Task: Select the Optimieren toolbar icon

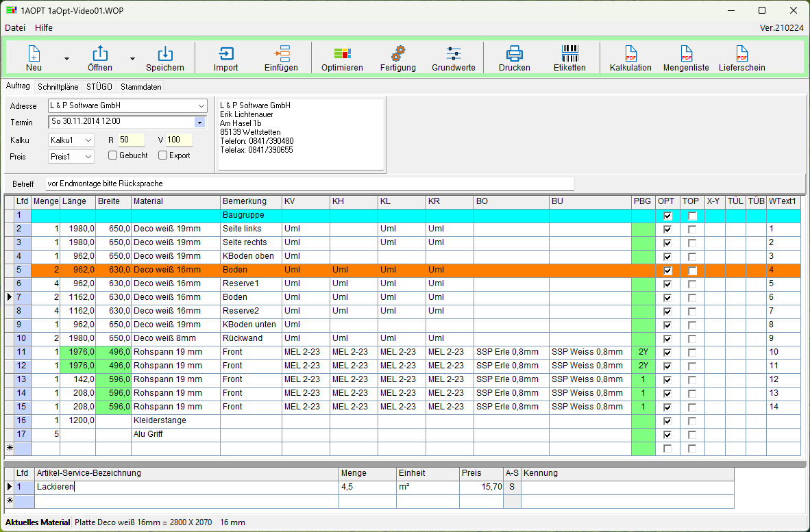Action: tap(342, 58)
